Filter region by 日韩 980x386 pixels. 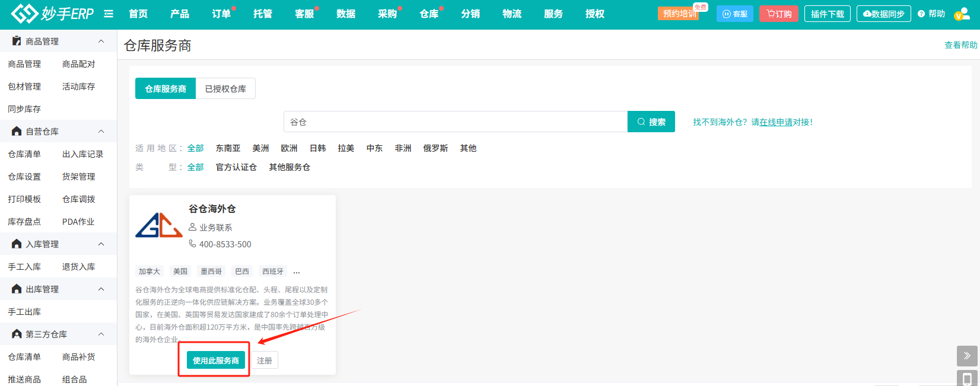click(x=318, y=148)
